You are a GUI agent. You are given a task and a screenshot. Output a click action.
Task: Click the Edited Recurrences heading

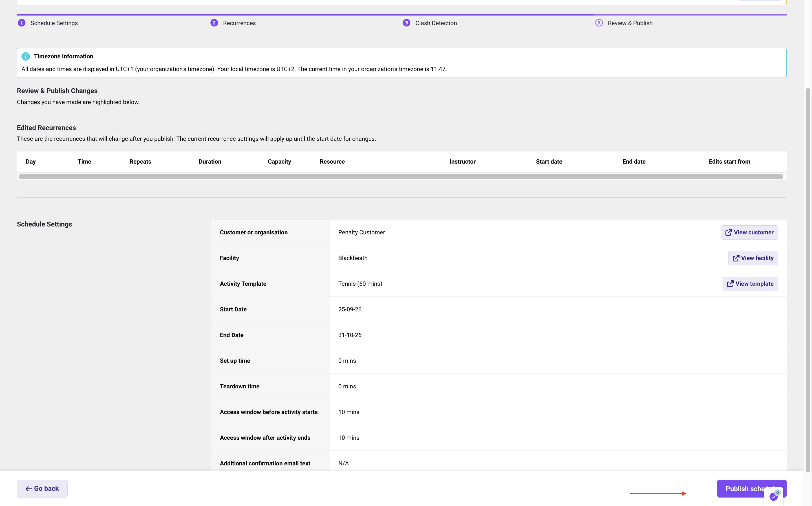click(47, 128)
